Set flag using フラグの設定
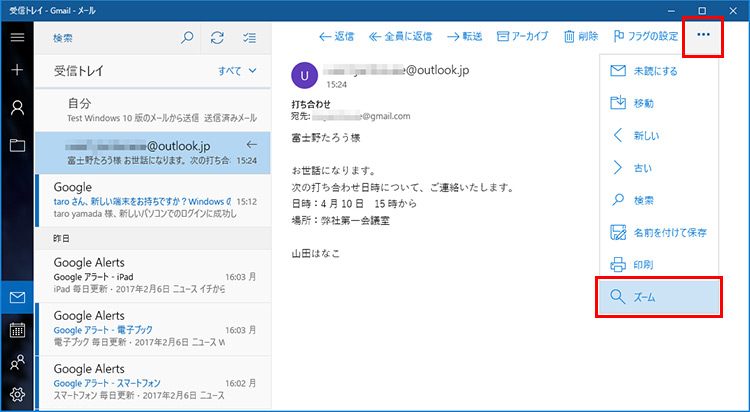The height and width of the screenshot is (412, 750). click(646, 37)
